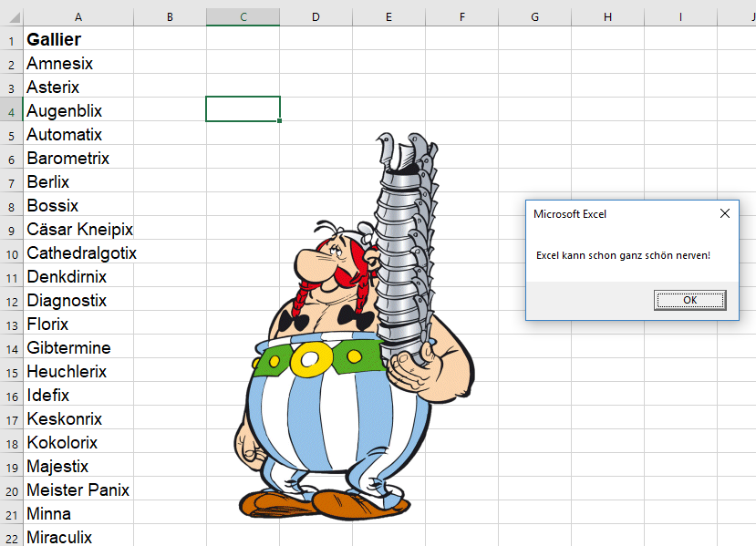Close the Microsoft Excel message box
This screenshot has height=546, width=756.
[x=725, y=214]
